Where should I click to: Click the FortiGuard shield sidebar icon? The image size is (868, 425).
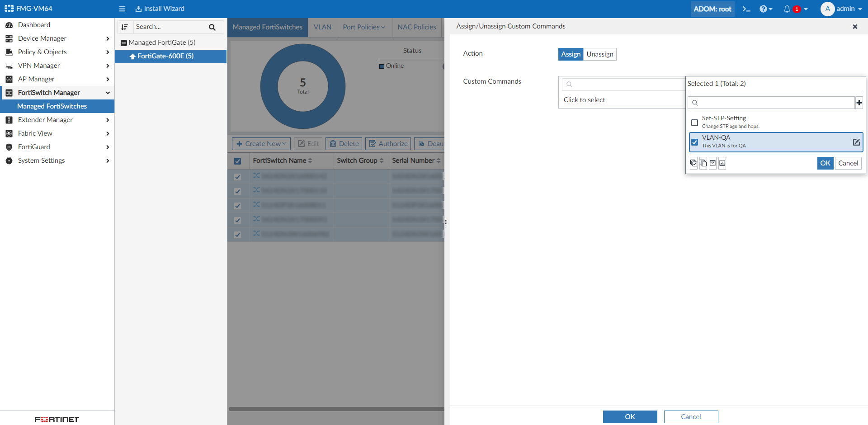point(9,147)
